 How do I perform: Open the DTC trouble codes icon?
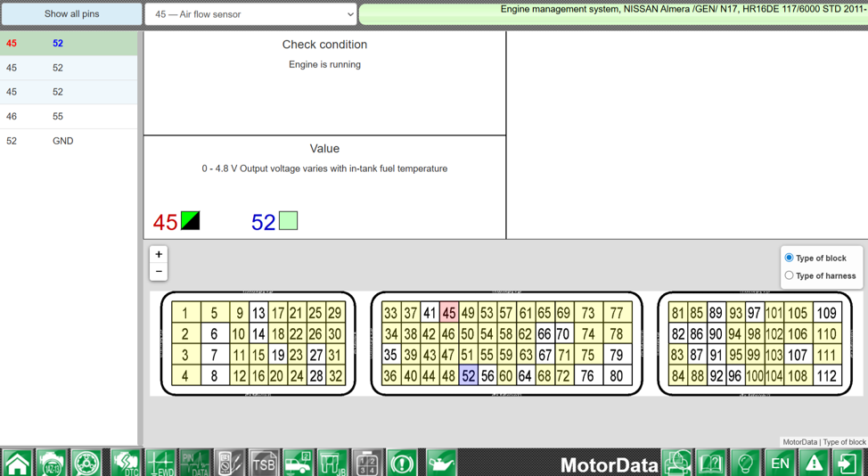[x=126, y=463]
